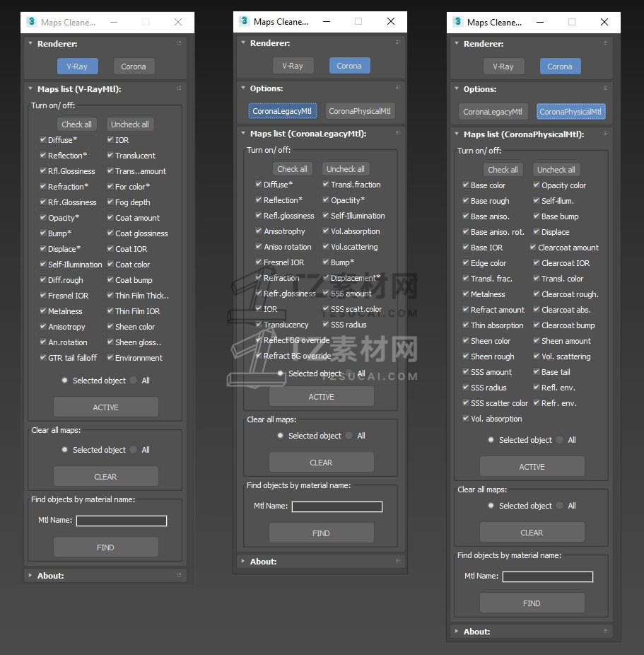Select All radio under Turn on/off in right window
This screenshot has width=644, height=655.
pyautogui.click(x=560, y=439)
